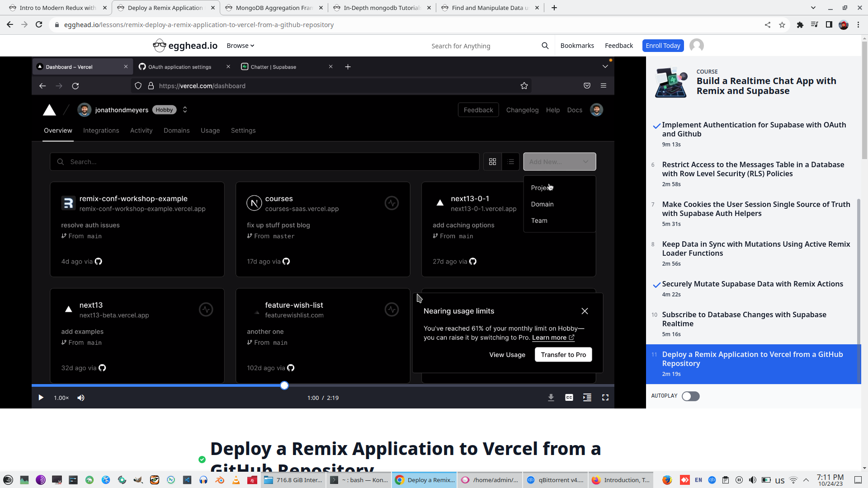Screen dimensions: 868x488
Task: Enter fullscreen video mode
Action: [605, 398]
